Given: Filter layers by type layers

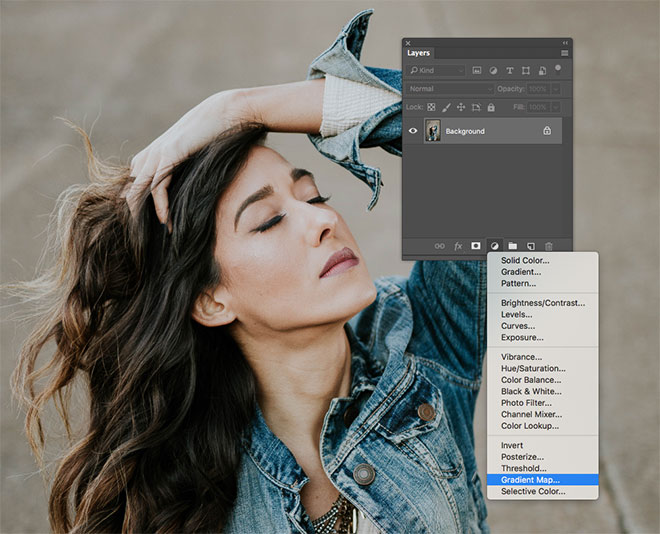Looking at the screenshot, I should 510,71.
